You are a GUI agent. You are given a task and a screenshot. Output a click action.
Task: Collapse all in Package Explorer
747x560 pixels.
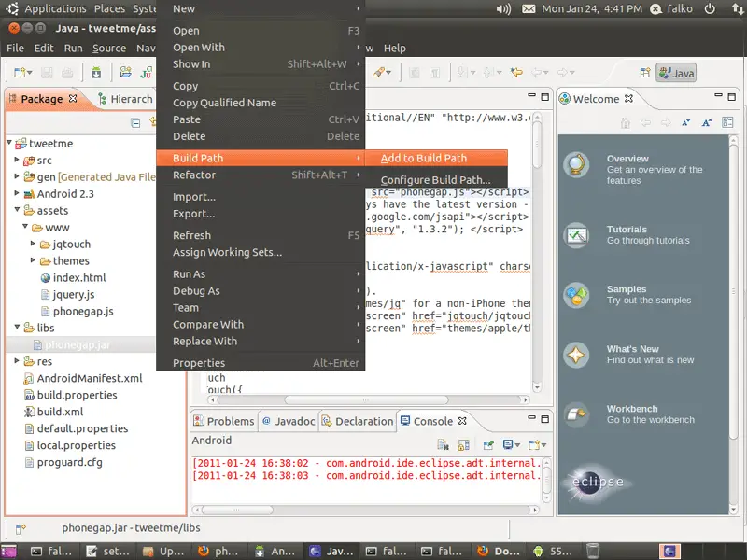point(135,123)
